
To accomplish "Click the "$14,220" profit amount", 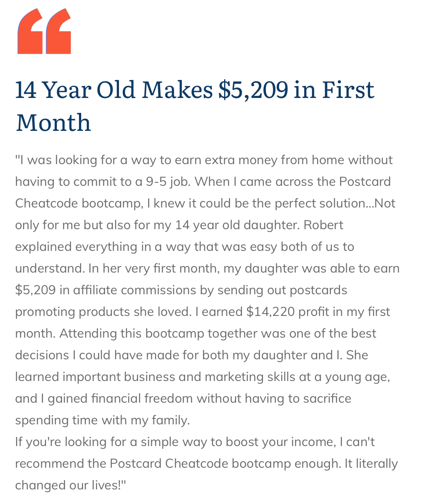I will coord(270,312).
